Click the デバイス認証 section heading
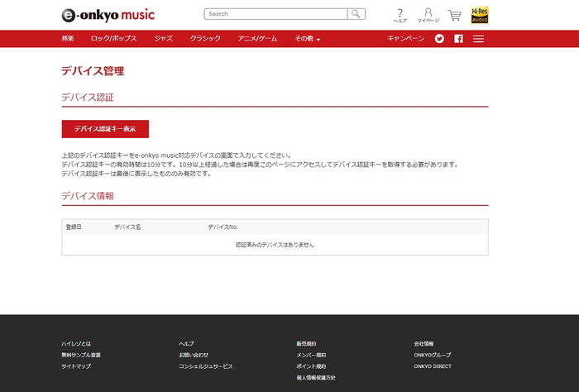This screenshot has height=392, width=579. [88, 98]
